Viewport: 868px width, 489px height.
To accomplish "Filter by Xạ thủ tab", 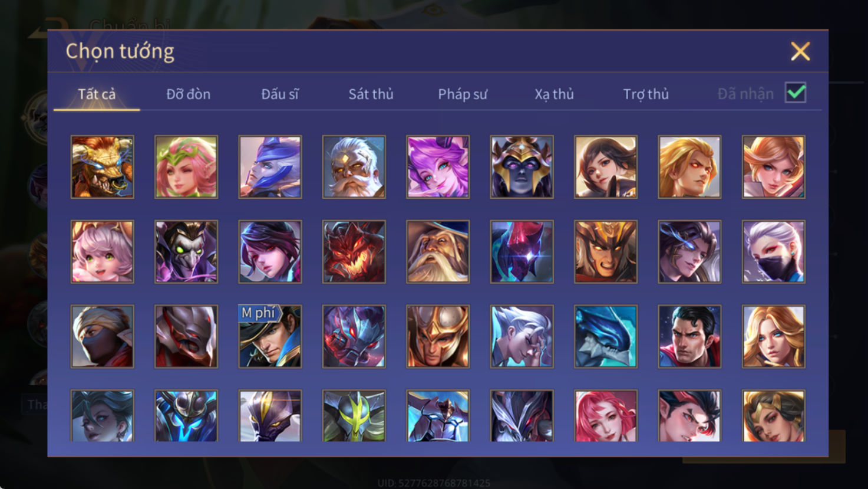I will 554,94.
